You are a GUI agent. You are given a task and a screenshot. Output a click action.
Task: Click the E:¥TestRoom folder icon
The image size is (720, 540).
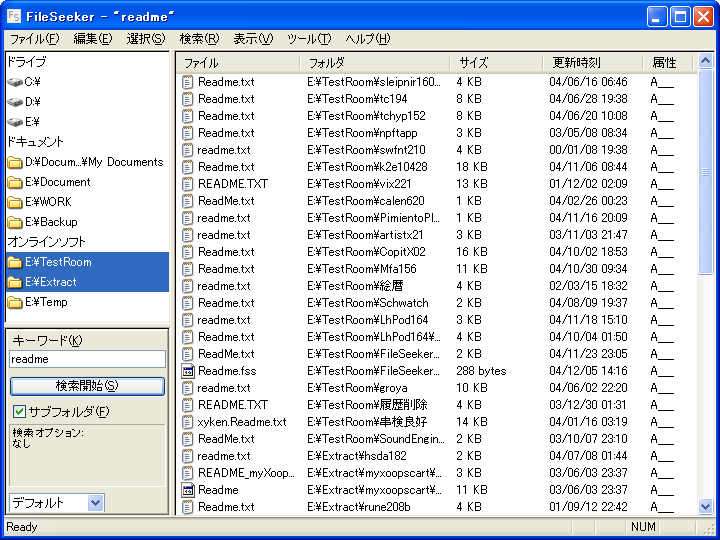click(x=15, y=262)
